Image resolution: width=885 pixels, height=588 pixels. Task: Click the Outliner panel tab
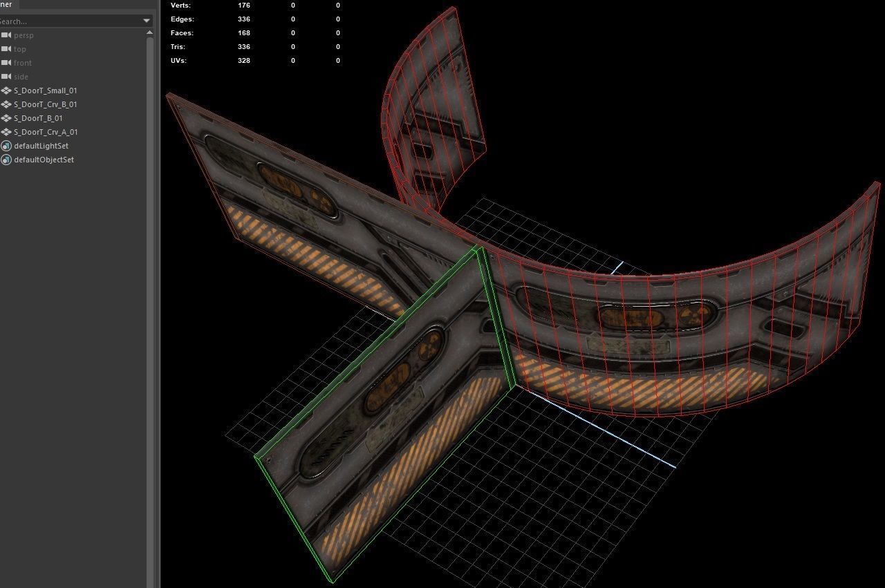click(6, 6)
